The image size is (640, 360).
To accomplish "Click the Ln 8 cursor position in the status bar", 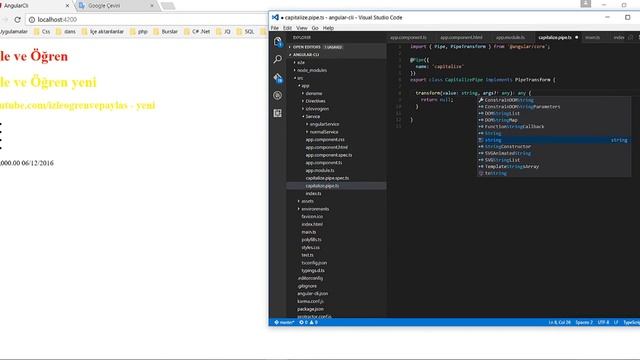I will (x=559, y=322).
